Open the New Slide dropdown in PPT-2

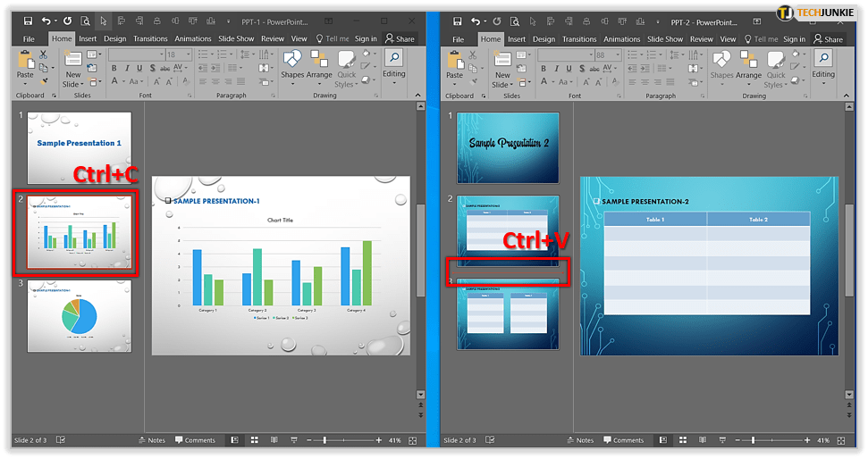tap(502, 84)
